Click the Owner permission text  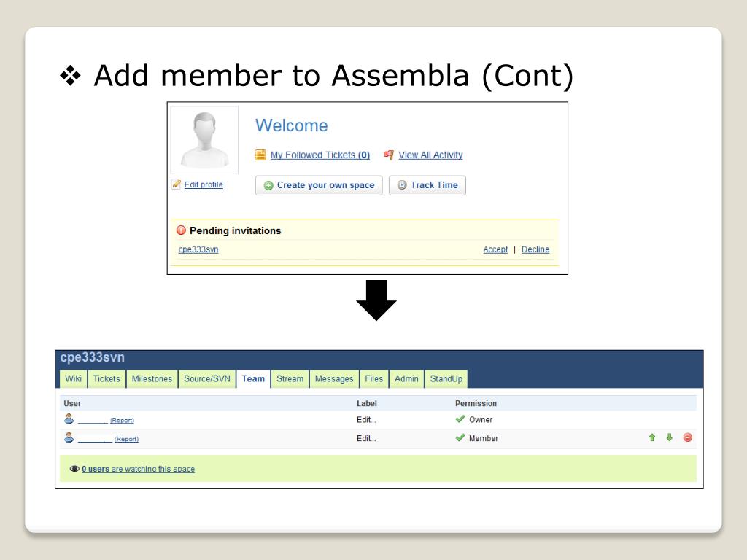(481, 420)
